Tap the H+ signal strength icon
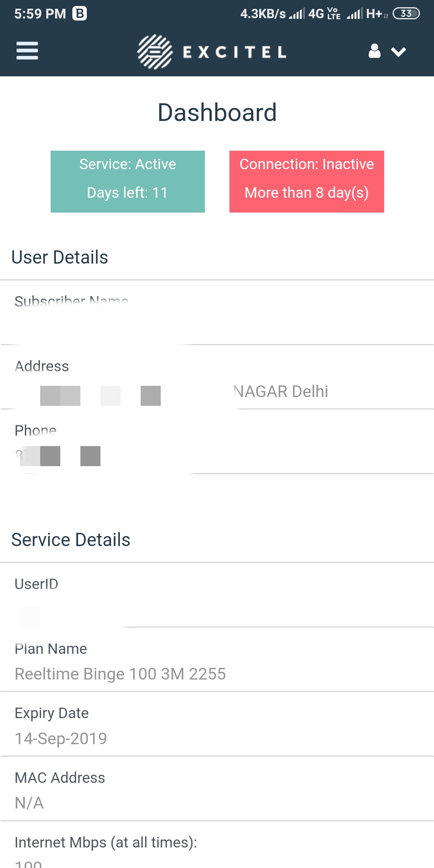Image resolution: width=434 pixels, height=868 pixels. coord(365,14)
